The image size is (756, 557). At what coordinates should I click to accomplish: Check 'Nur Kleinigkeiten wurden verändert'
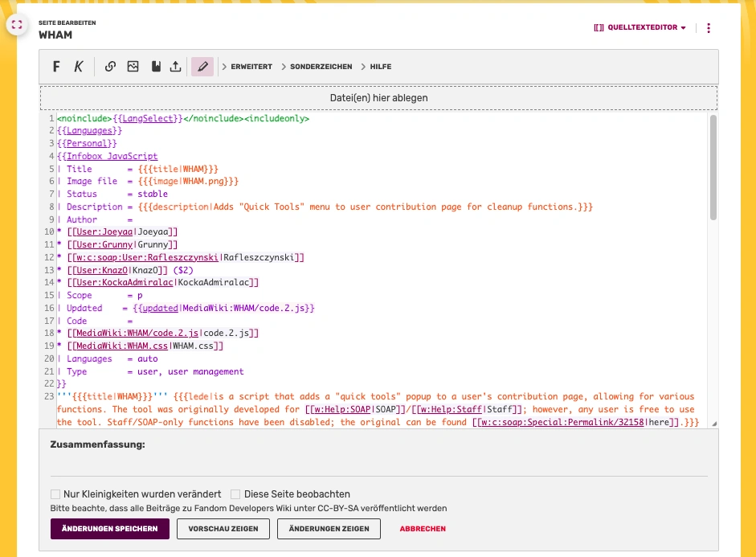coord(55,494)
